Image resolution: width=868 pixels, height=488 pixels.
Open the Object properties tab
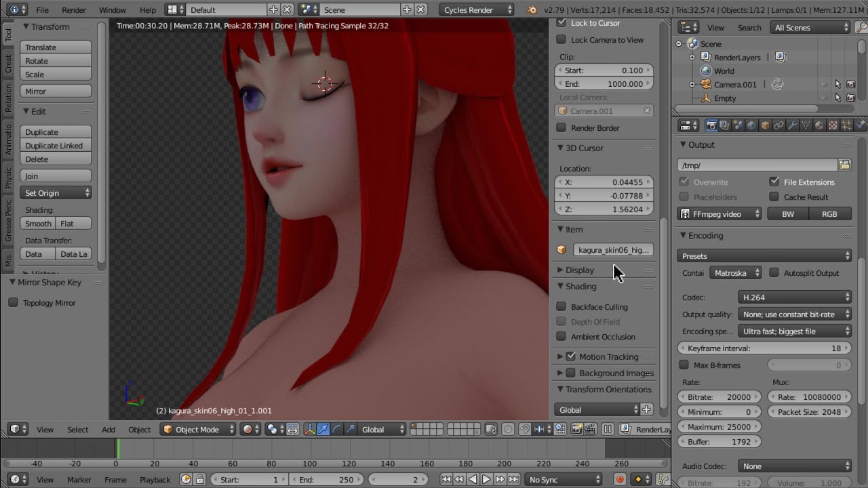pos(765,125)
